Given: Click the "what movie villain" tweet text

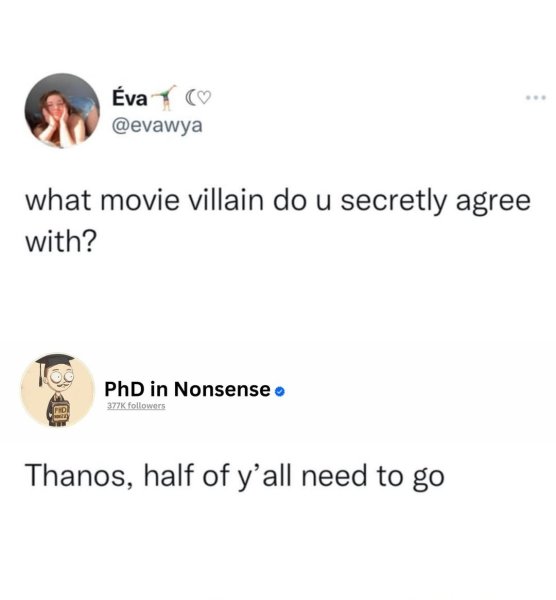Looking at the screenshot, I should click(278, 220).
